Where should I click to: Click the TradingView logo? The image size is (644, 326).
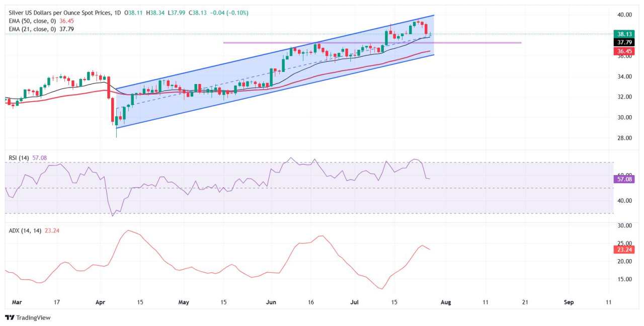click(28, 317)
